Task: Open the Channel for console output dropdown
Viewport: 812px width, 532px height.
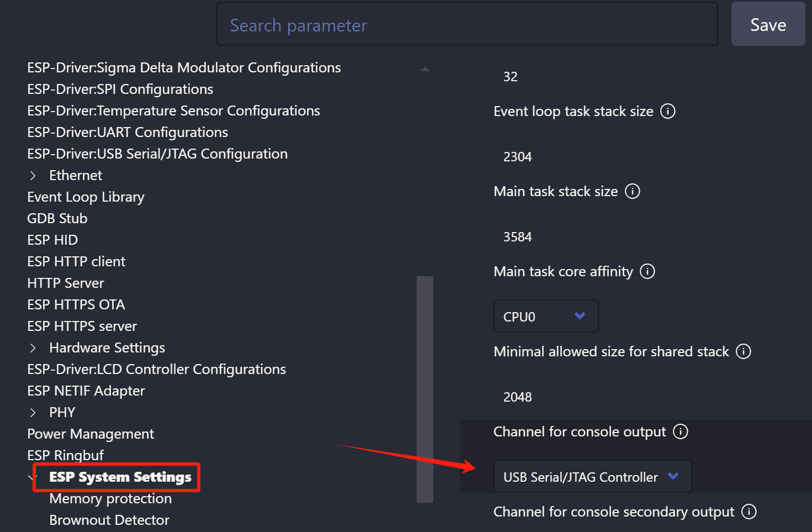Action: [592, 476]
